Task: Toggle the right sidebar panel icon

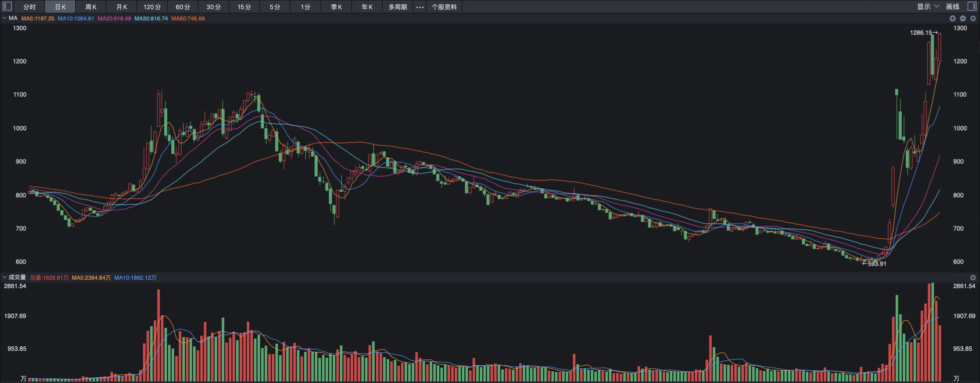Action: click(x=972, y=6)
